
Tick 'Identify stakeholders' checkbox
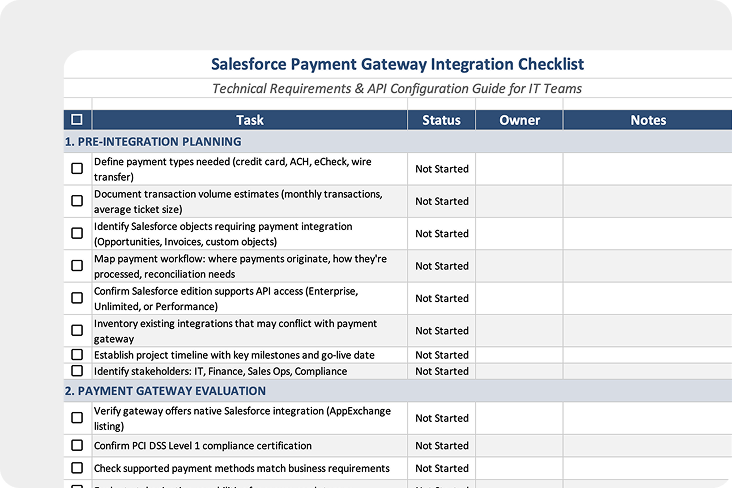pos(77,371)
